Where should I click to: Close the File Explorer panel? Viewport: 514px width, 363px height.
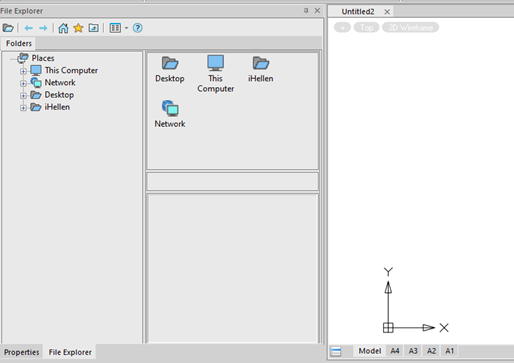click(x=317, y=11)
